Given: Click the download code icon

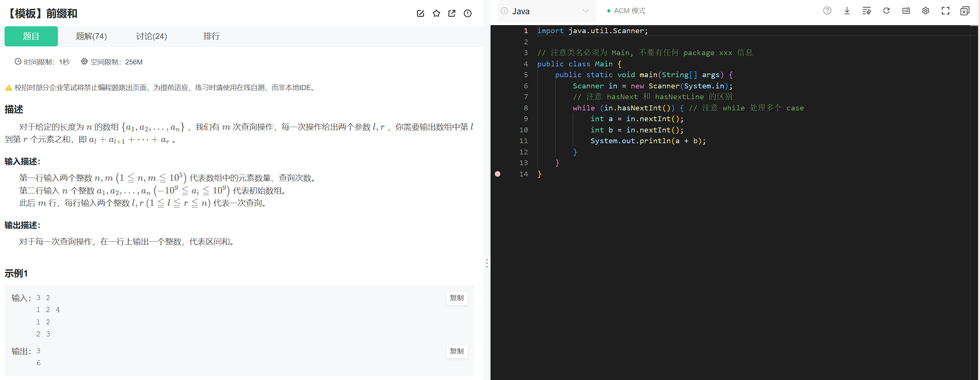Looking at the screenshot, I should click(847, 11).
